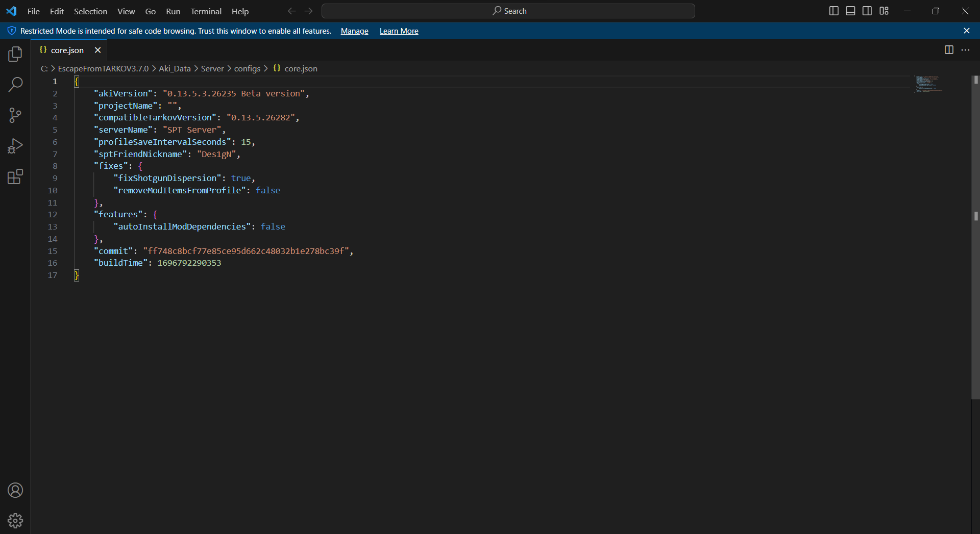
Task: Click the "Des1gN" nickname value
Action: click(x=216, y=154)
